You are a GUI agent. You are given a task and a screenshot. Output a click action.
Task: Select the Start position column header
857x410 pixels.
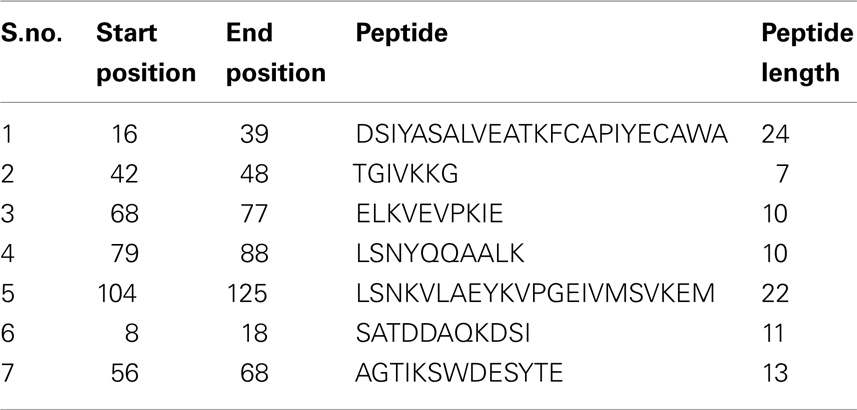coord(146,52)
